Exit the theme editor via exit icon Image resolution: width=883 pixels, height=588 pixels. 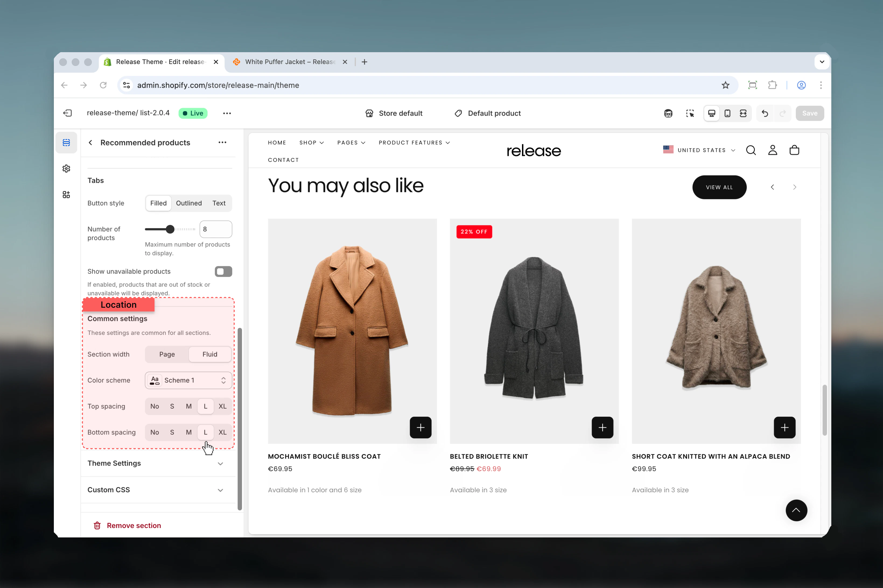[68, 113]
